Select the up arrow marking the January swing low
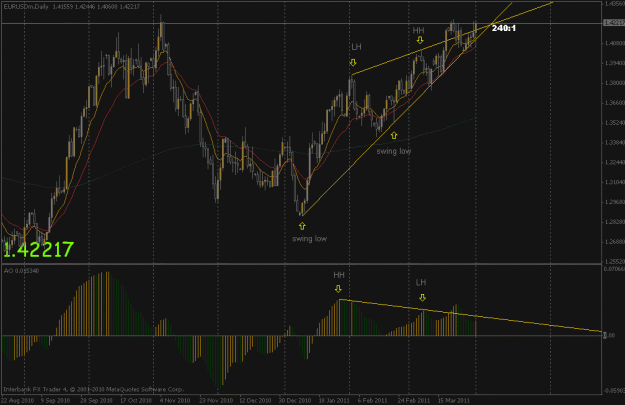The image size is (625, 405). coord(302,226)
